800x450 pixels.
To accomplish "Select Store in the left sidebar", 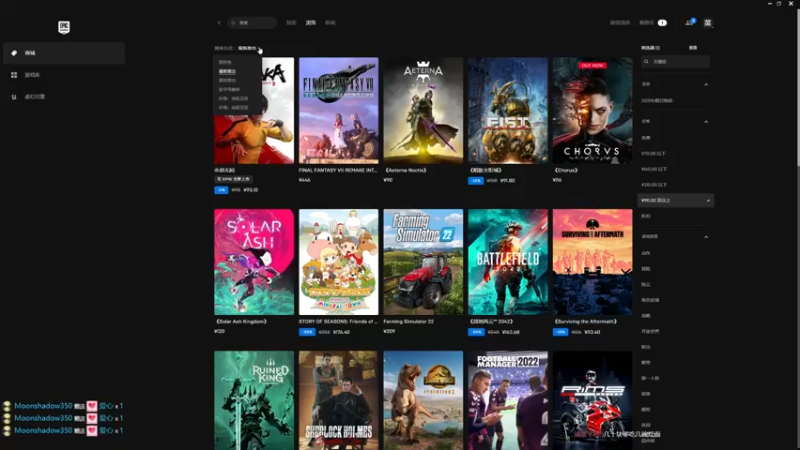I will click(64, 53).
